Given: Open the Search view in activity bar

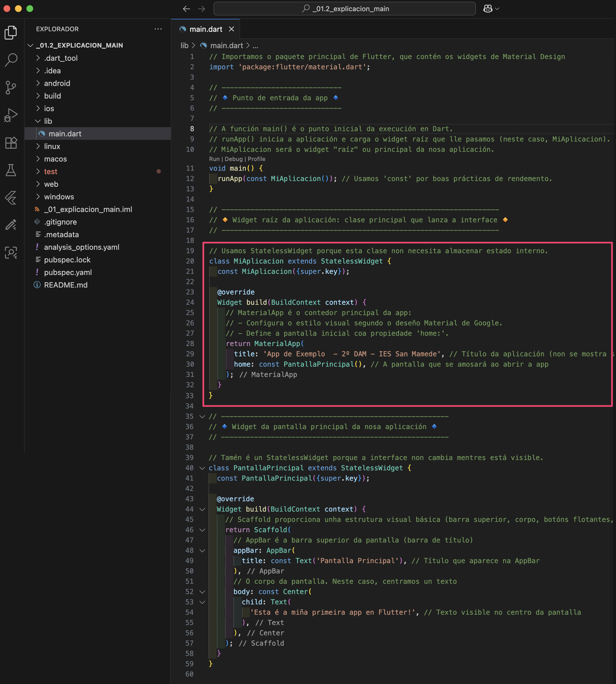Looking at the screenshot, I should [x=11, y=60].
